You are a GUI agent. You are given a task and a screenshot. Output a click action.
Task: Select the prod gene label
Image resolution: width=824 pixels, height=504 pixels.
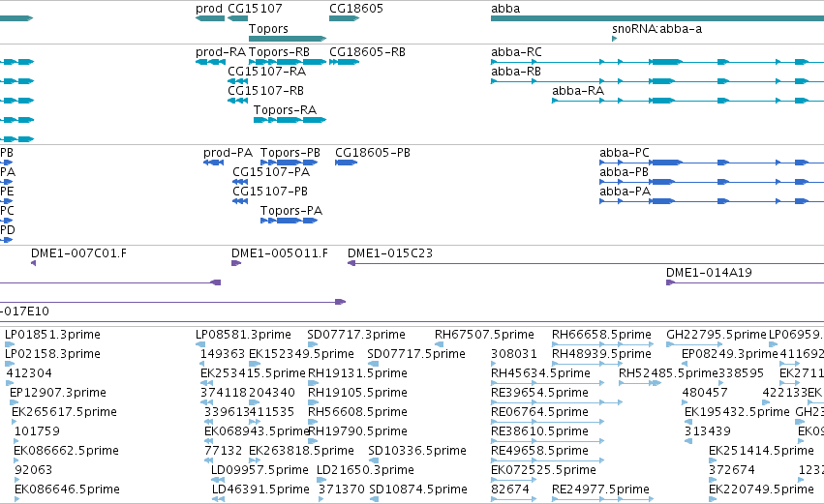click(x=209, y=9)
